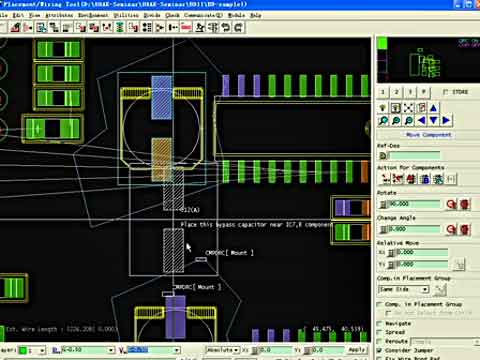This screenshot has height=360, width=480.
Task: Click the first Action for Components icon
Action: point(385,179)
